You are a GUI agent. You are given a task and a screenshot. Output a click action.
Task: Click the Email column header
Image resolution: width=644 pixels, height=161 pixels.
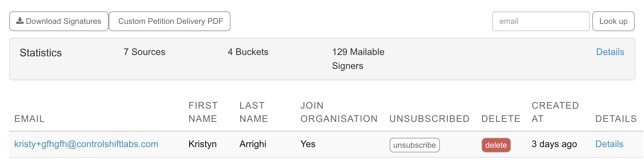pyautogui.click(x=29, y=119)
